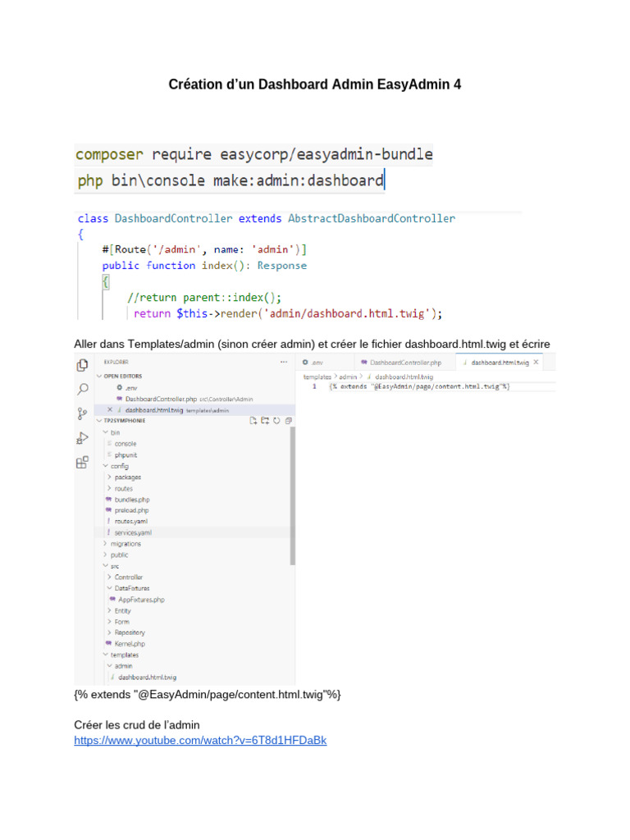Open the Explorer three-dots more actions menu
Viewport: 630px width, 840px height.
(x=284, y=362)
